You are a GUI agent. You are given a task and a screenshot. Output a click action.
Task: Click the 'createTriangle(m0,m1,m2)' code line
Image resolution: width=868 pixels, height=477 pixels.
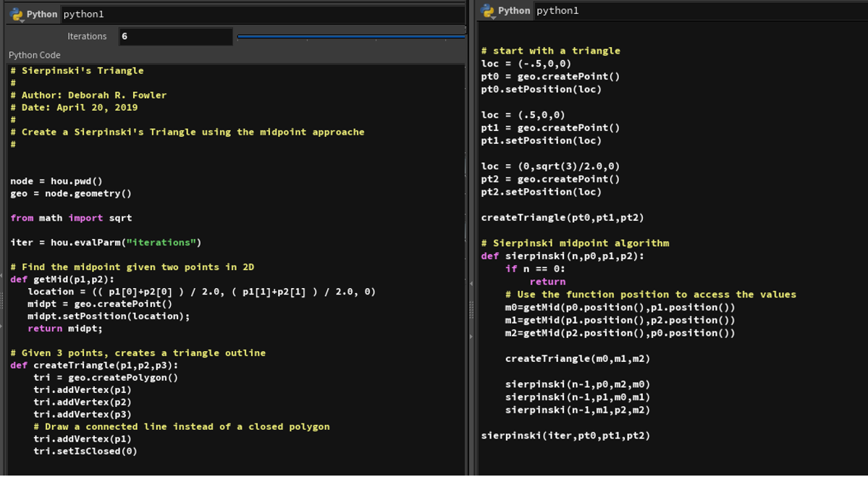point(577,358)
